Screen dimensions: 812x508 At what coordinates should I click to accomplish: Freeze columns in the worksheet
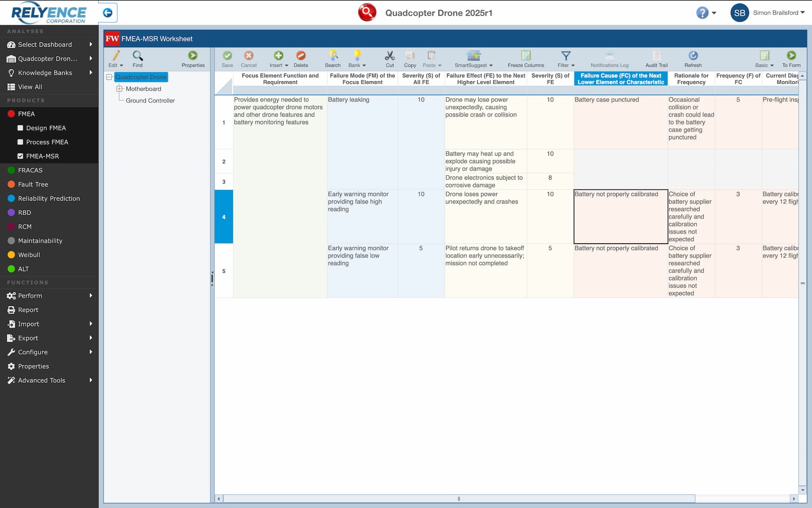pos(525,58)
